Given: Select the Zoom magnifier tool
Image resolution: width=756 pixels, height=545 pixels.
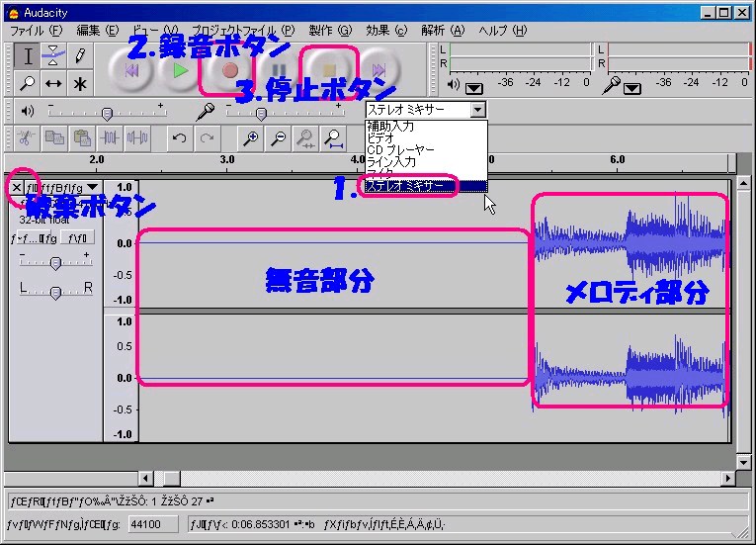Looking at the screenshot, I should coord(28,83).
